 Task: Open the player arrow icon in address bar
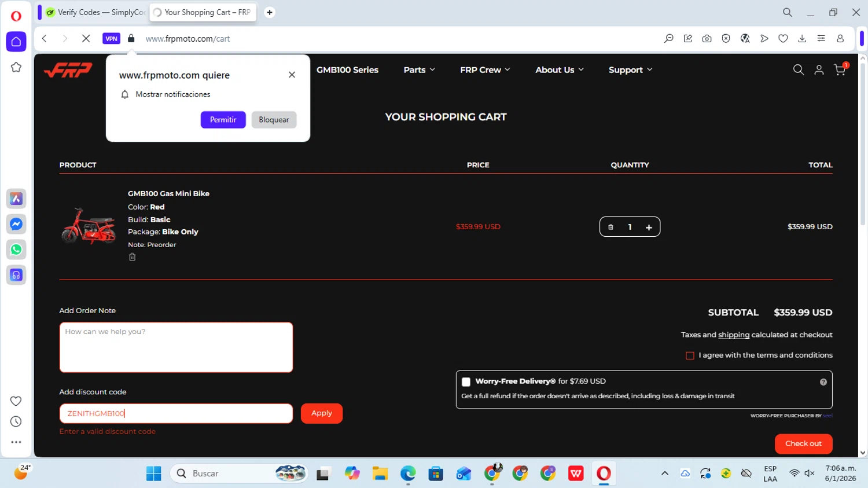pyautogui.click(x=764, y=39)
